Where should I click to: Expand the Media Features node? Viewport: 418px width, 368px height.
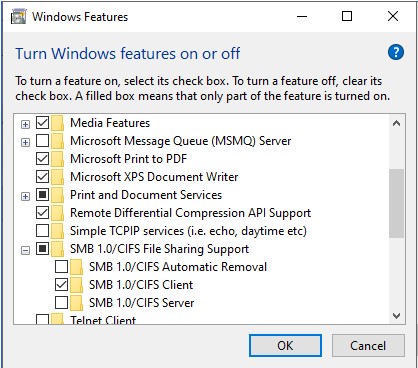pyautogui.click(x=25, y=124)
